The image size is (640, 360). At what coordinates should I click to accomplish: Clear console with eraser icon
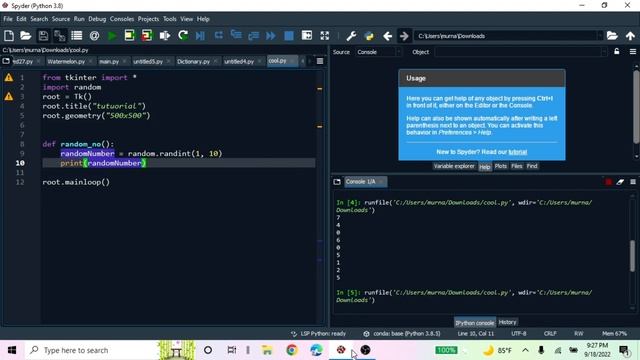(x=620, y=182)
